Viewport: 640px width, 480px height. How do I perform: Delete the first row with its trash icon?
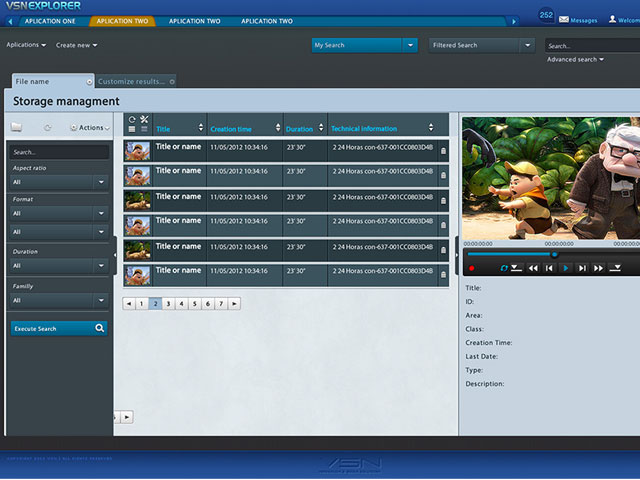(x=443, y=151)
